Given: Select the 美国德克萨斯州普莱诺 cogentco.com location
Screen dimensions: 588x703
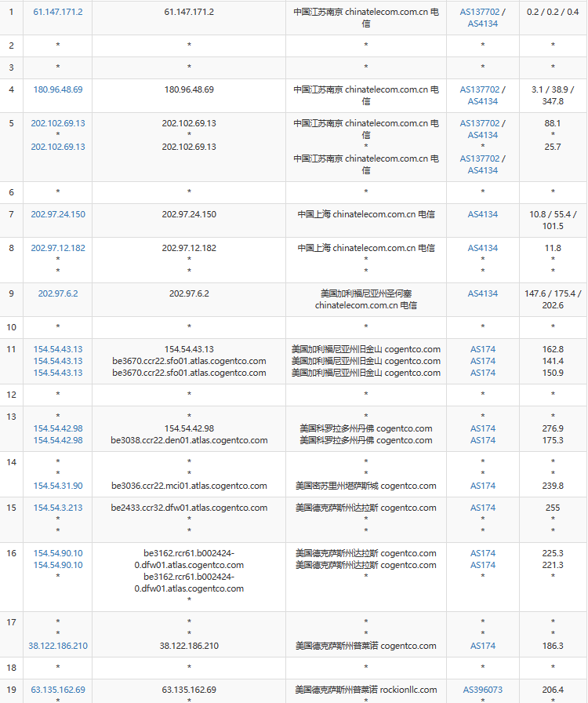Looking at the screenshot, I should pyautogui.click(x=365, y=646).
